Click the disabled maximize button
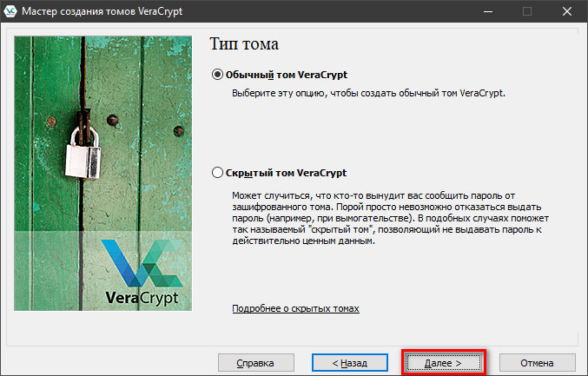Viewport: 588px width, 376px height. 526,11
